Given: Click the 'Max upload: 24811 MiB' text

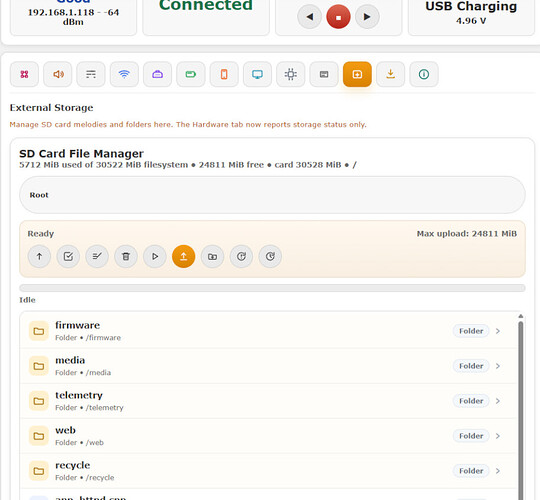Looking at the screenshot, I should pyautogui.click(x=467, y=234).
